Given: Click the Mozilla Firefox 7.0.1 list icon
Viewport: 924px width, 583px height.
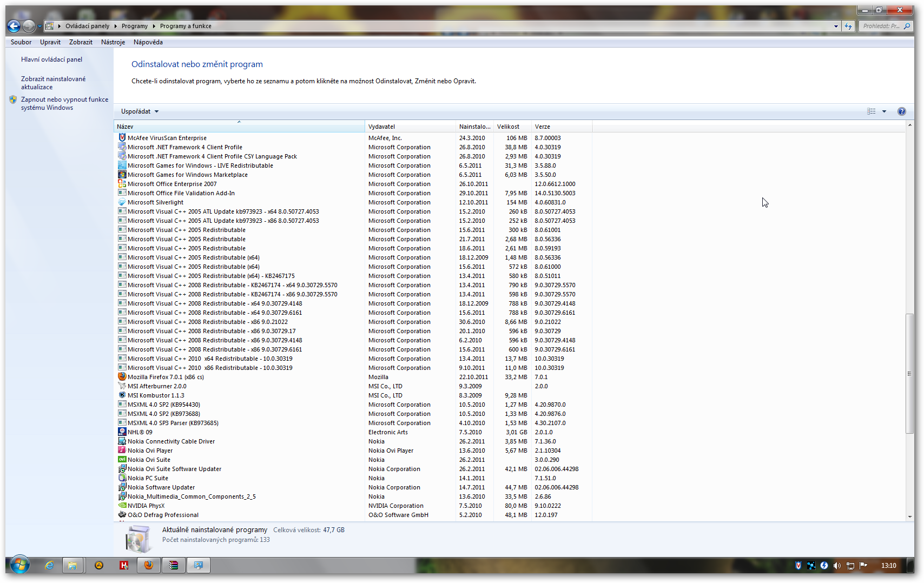Looking at the screenshot, I should click(x=122, y=377).
